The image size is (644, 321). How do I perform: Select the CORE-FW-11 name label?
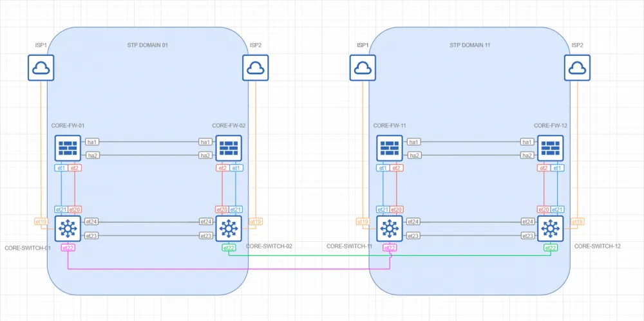pos(390,125)
